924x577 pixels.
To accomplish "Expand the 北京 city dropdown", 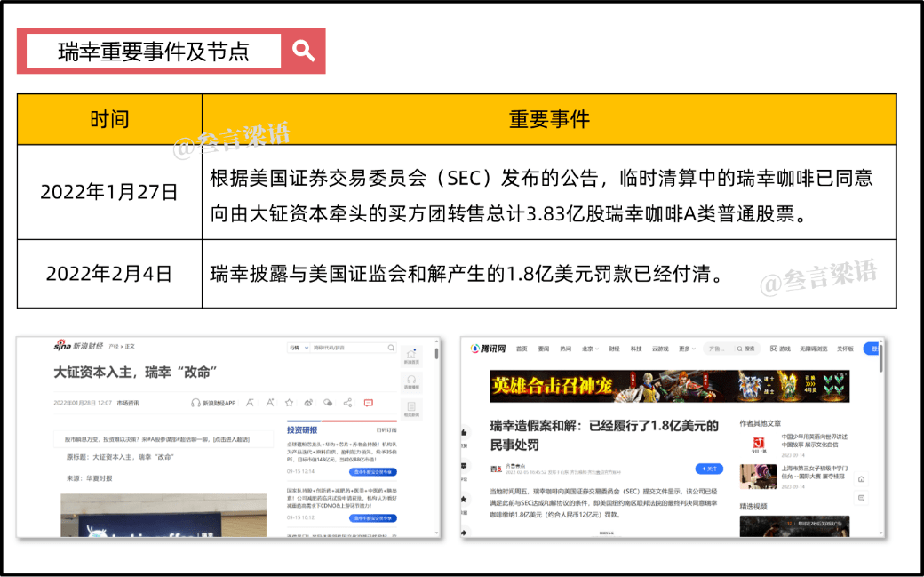I will click(x=591, y=349).
